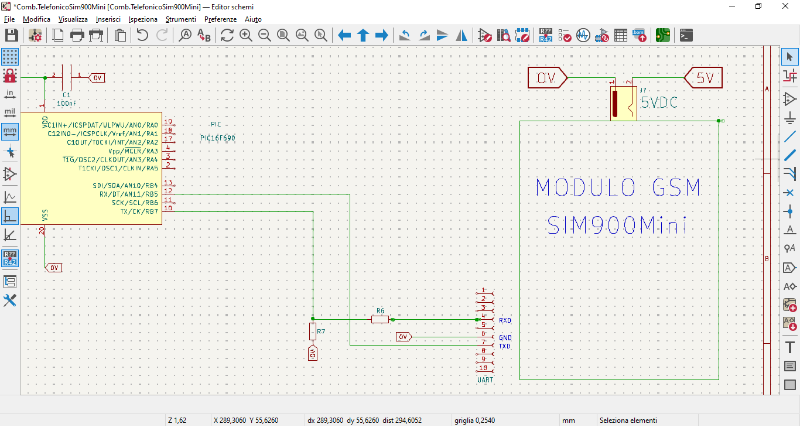Open find and replace tool
This screenshot has height=426, width=800.
[x=204, y=35]
